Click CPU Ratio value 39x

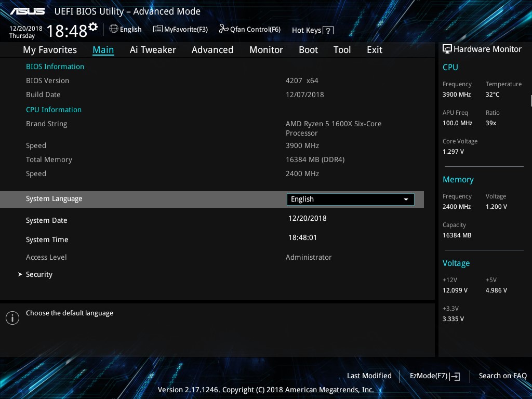pyautogui.click(x=490, y=123)
